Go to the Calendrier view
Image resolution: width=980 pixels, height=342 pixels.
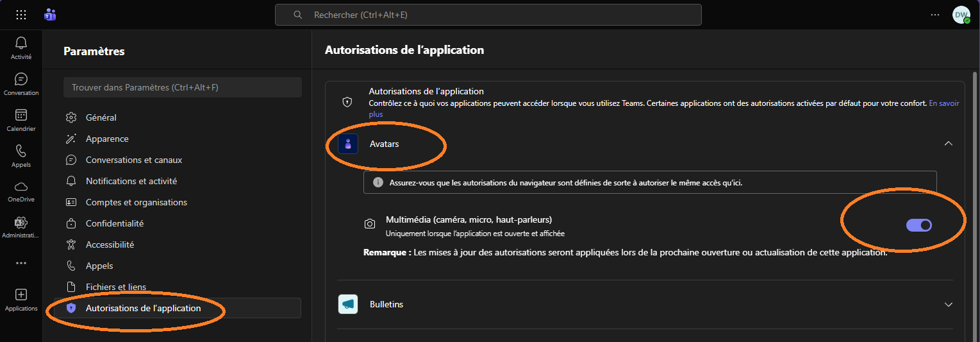[21, 119]
